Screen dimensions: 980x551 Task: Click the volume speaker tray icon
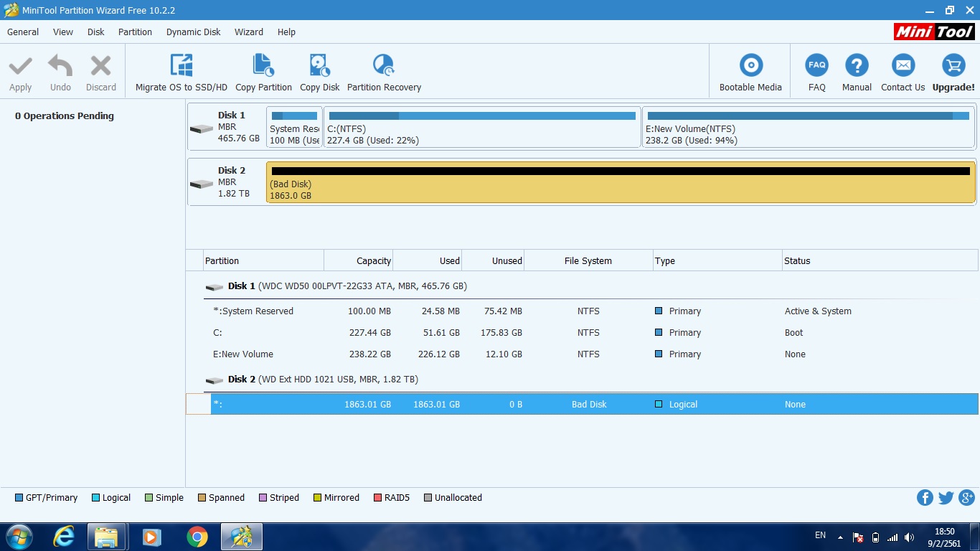tap(909, 537)
